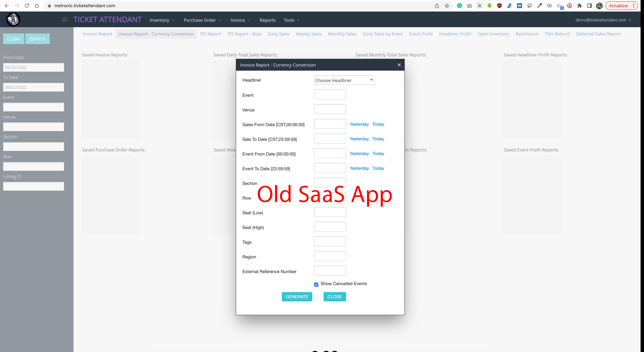
Task: Click the Grammarly extension icon
Action: point(459,6)
